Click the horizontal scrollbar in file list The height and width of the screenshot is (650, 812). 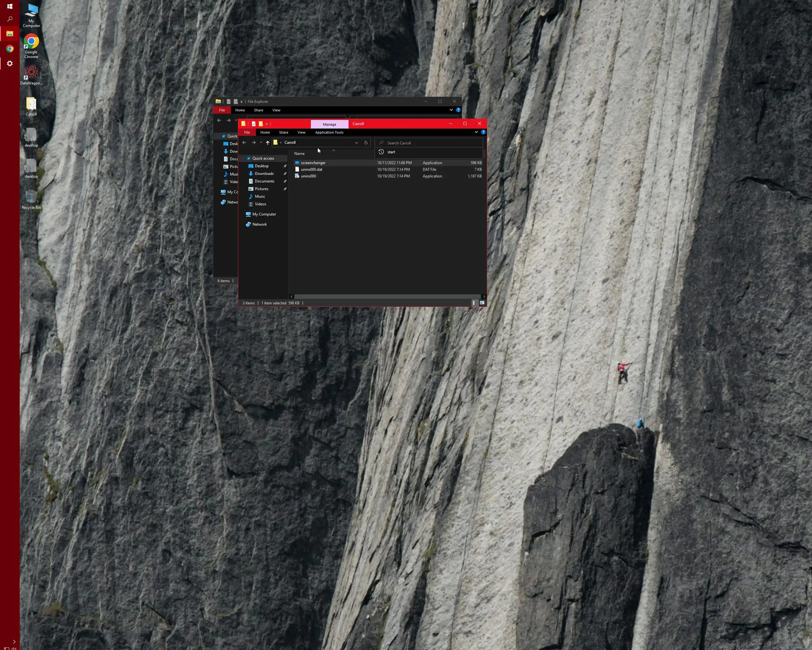pyautogui.click(x=387, y=296)
